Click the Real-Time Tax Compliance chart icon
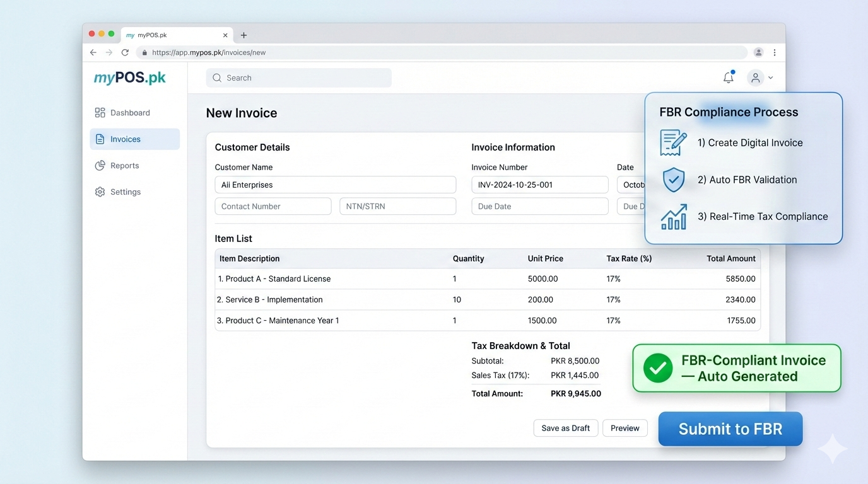868x484 pixels. 674,216
